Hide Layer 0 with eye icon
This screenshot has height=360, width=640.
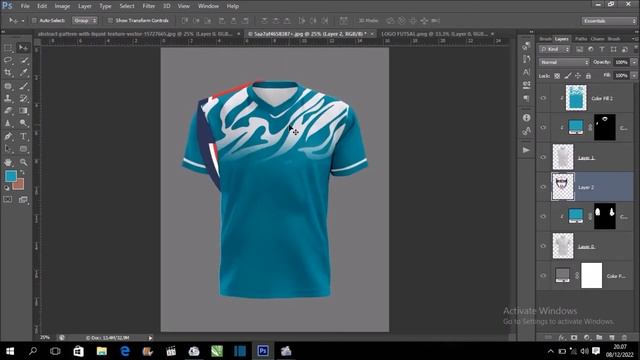click(x=543, y=246)
